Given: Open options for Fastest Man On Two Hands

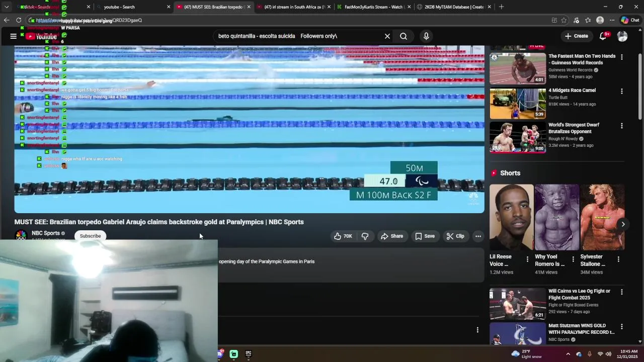Looking at the screenshot, I should 621,57.
